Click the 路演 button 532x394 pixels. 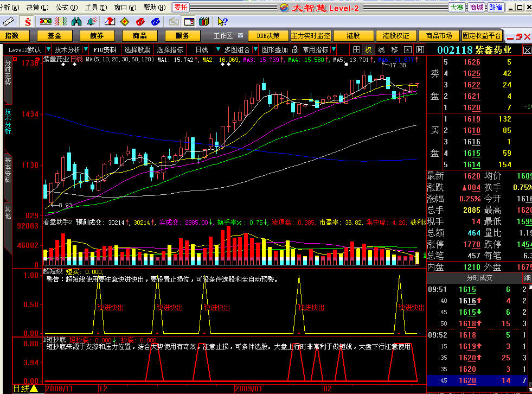pyautogui.click(x=496, y=7)
